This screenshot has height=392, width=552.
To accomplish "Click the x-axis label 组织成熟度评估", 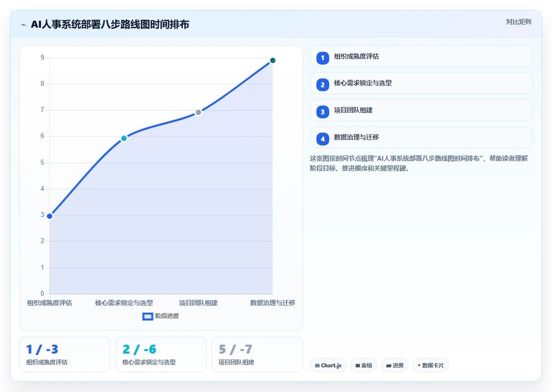I will 50,303.
